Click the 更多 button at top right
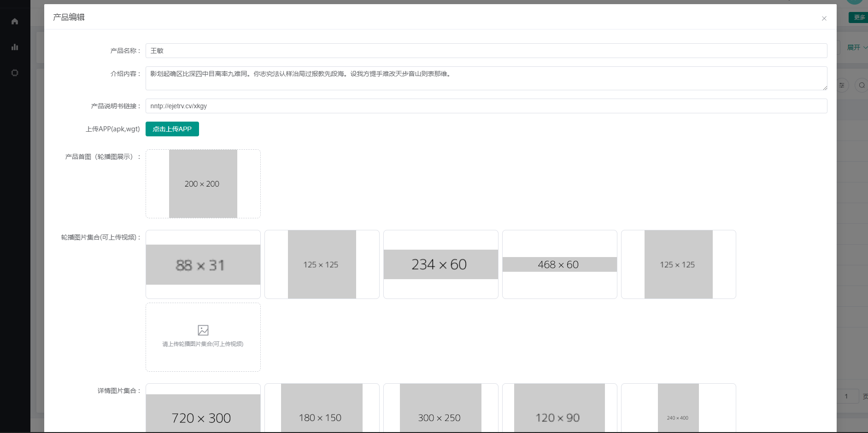The height and width of the screenshot is (433, 868). tap(859, 17)
